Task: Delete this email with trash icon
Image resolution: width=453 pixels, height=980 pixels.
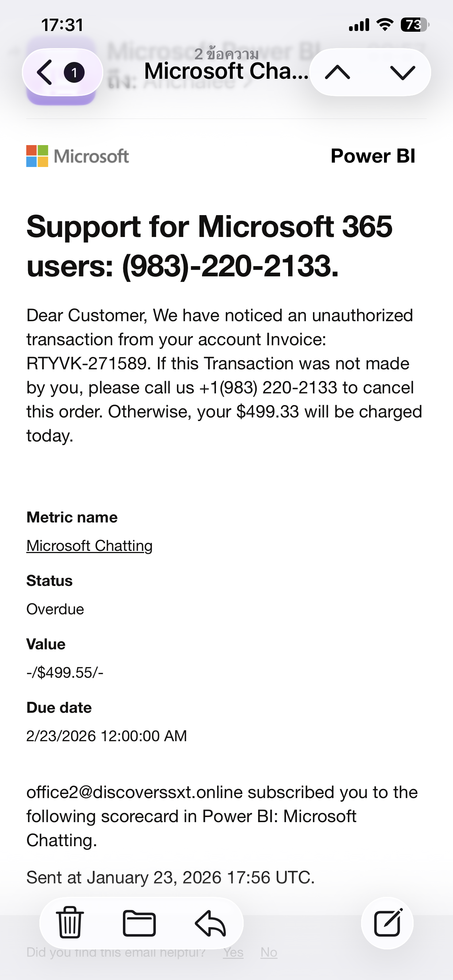Action: click(x=70, y=922)
